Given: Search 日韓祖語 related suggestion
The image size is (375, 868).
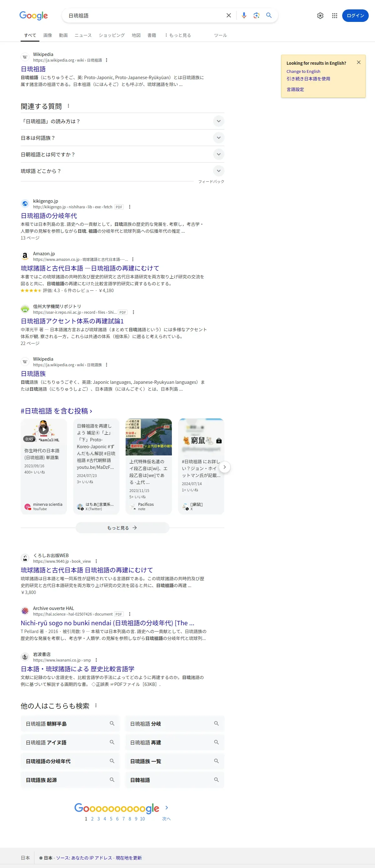Looking at the screenshot, I should pyautogui.click(x=174, y=780).
